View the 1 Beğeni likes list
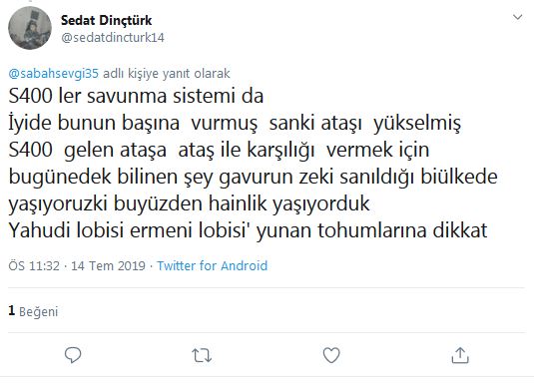Viewport: 534px width, 392px height. [x=33, y=311]
